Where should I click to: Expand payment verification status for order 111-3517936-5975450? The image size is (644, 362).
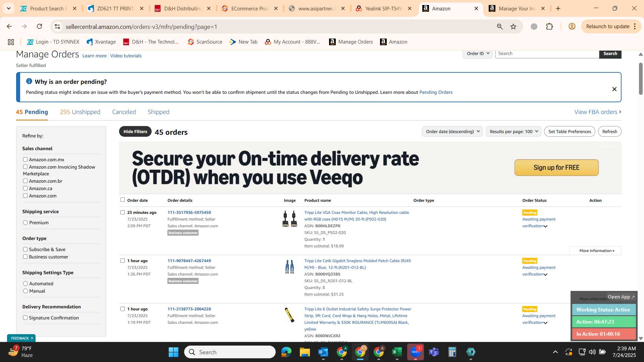point(545,226)
